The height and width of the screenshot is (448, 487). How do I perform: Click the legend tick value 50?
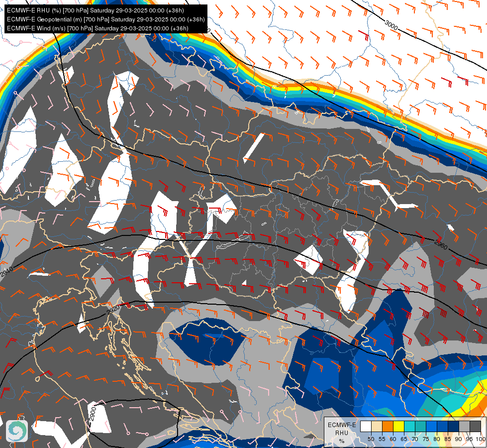point(371,439)
